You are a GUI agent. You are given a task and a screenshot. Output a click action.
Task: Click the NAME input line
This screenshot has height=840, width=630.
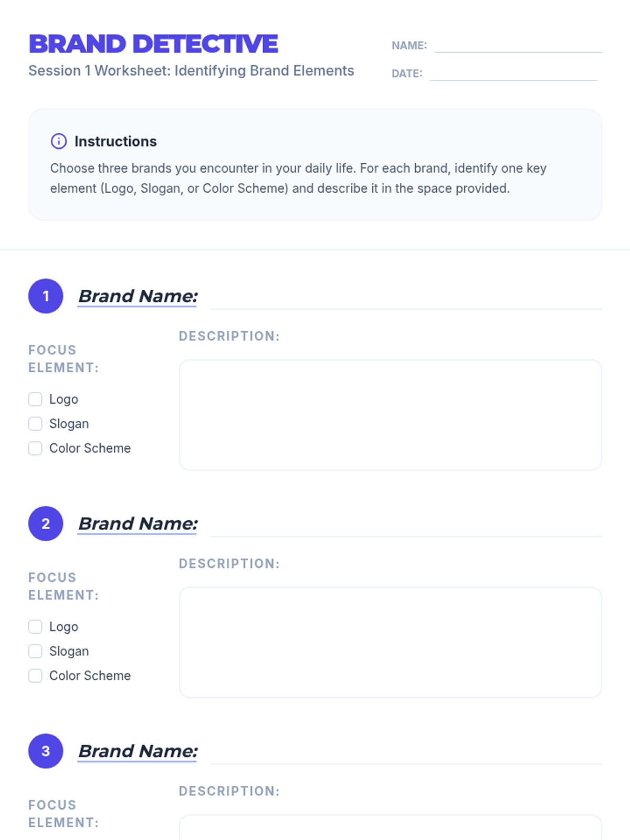518,46
